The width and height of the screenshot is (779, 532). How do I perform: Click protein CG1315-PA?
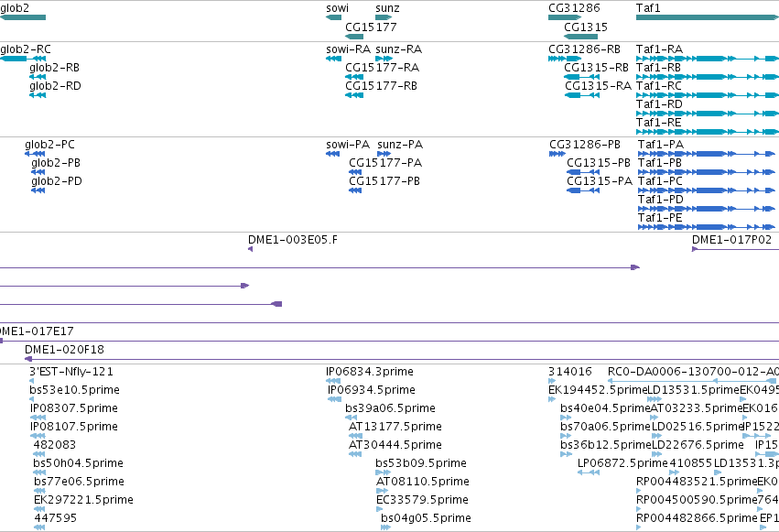[x=583, y=190]
